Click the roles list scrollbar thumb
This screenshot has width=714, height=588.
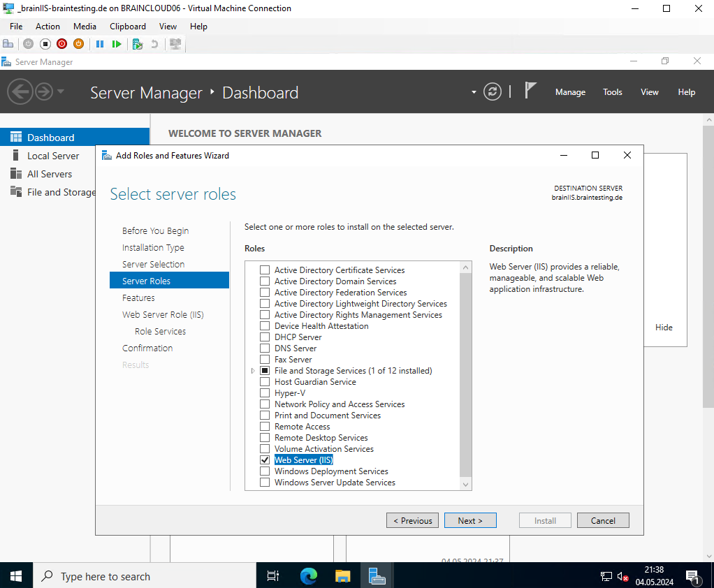465,376
